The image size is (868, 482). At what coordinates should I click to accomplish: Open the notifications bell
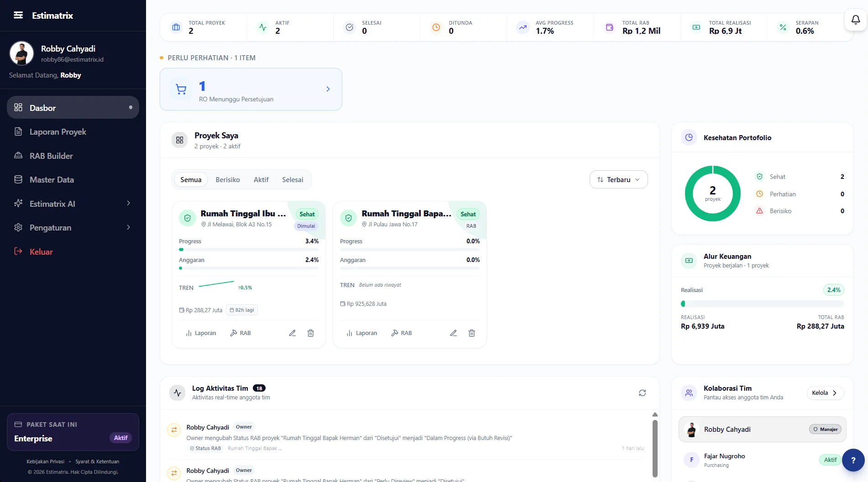(856, 20)
